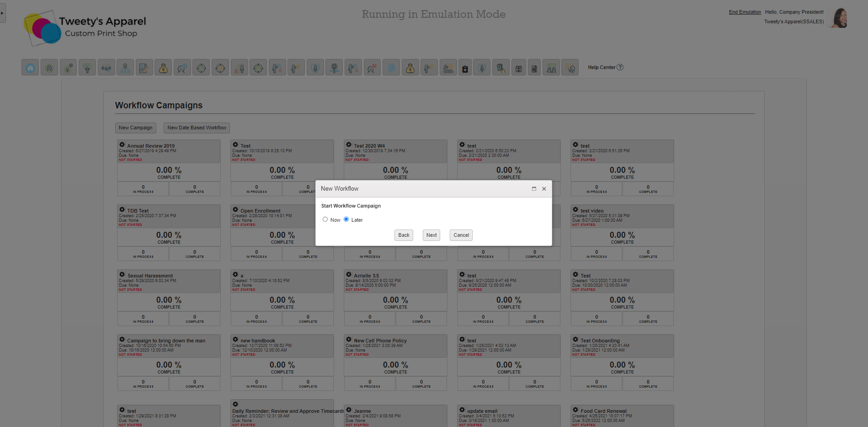The image size is (868, 427).
Task: Open the Home toolbar icon
Action: pos(30,68)
